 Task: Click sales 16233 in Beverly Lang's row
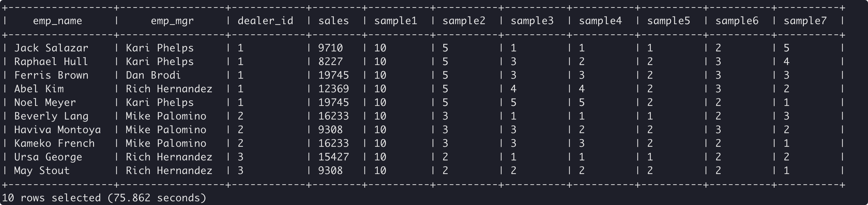tap(333, 116)
